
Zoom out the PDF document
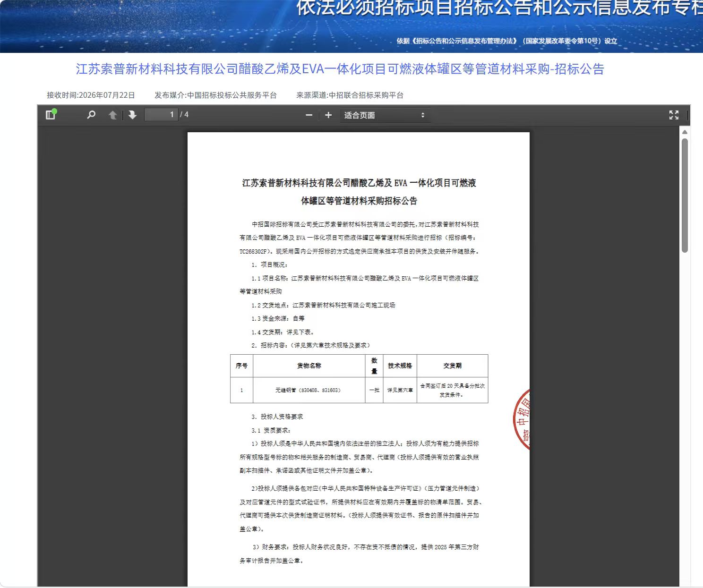[309, 115]
